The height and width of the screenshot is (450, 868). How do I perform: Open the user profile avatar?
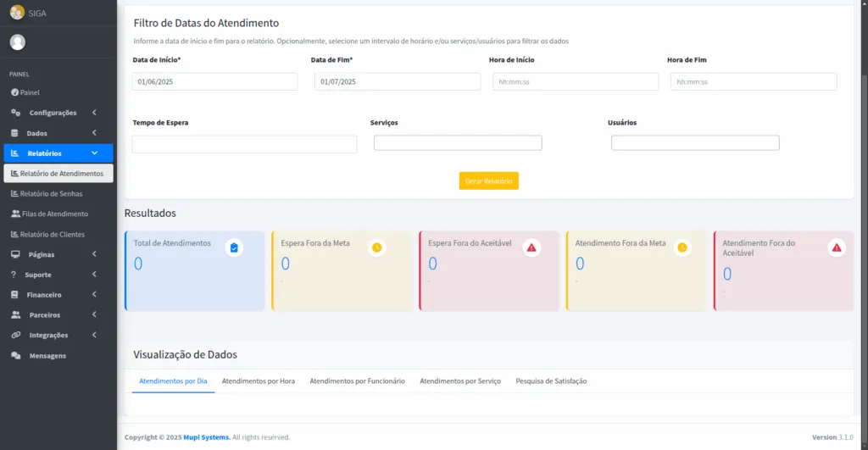click(17, 42)
